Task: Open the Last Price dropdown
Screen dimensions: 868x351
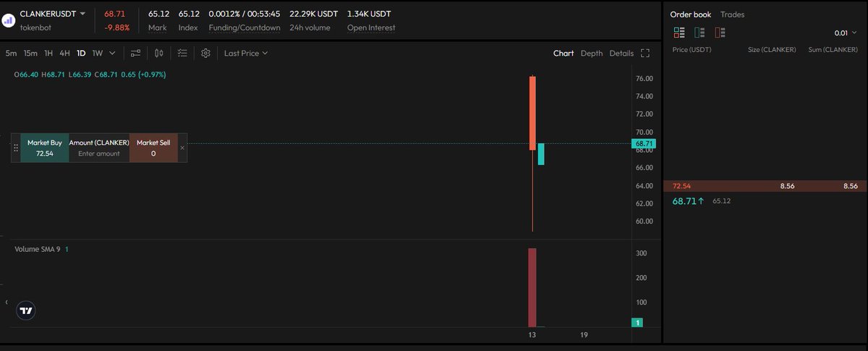Action: (x=246, y=53)
